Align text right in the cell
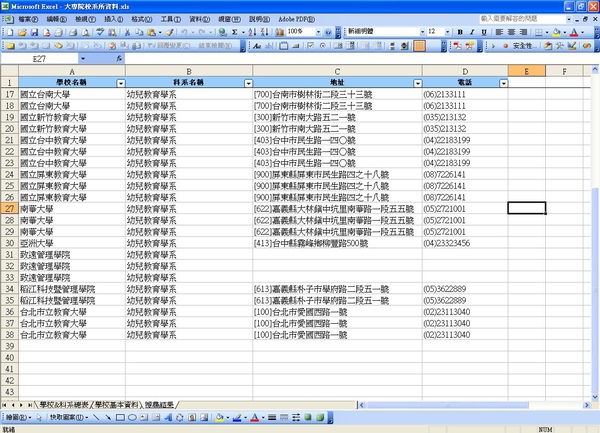This screenshot has height=433, width=600. [523, 33]
